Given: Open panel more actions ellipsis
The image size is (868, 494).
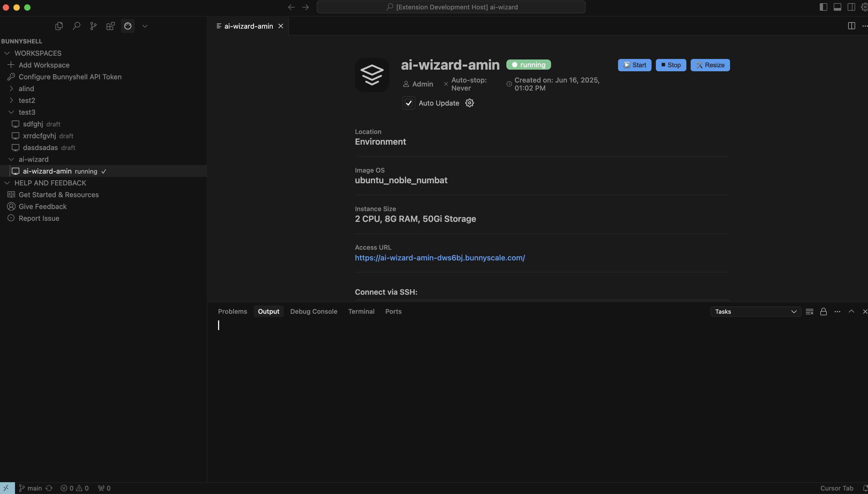Looking at the screenshot, I should tap(837, 312).
